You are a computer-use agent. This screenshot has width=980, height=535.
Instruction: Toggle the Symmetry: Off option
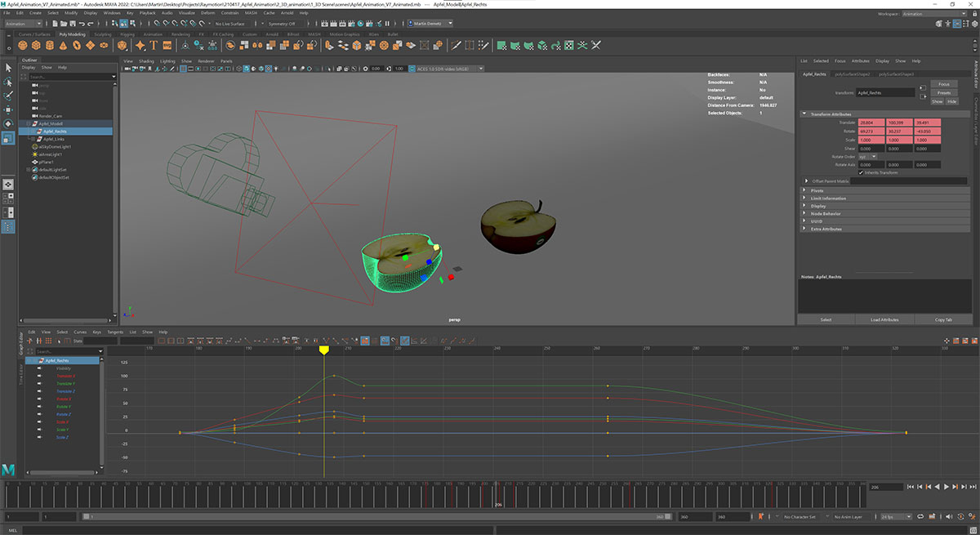[x=282, y=24]
